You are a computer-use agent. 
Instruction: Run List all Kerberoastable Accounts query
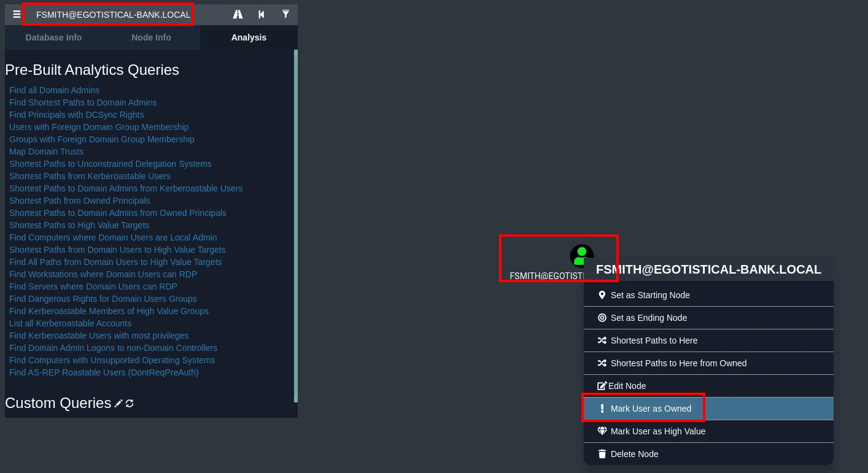pos(70,323)
